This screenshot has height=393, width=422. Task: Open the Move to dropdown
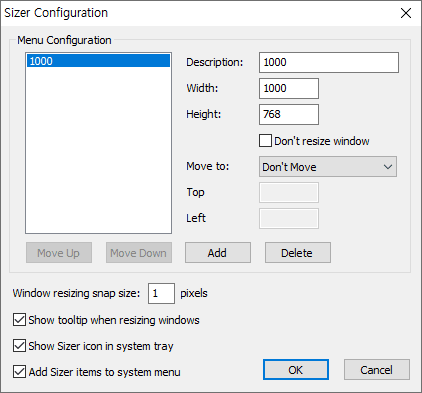[x=328, y=167]
